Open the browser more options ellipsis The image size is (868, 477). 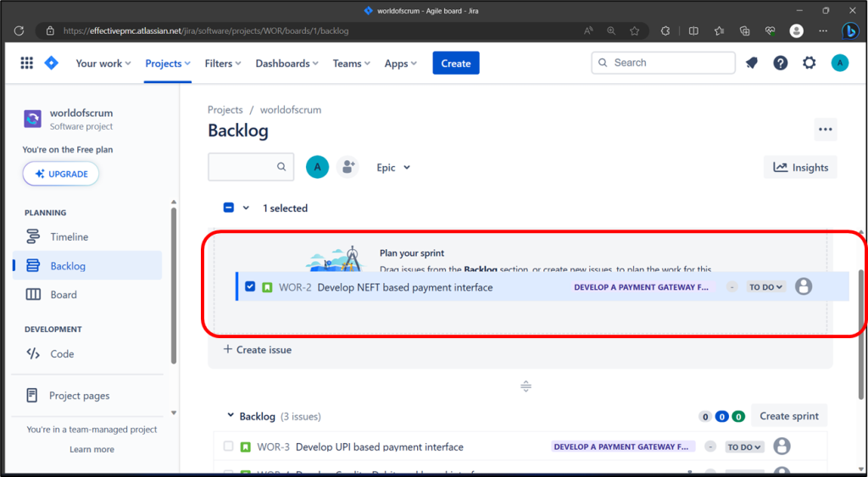pyautogui.click(x=823, y=31)
